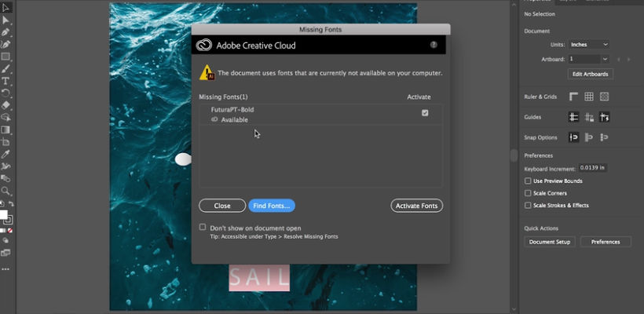Toggle snap to point option
The width and height of the screenshot is (644, 314).
point(574,137)
